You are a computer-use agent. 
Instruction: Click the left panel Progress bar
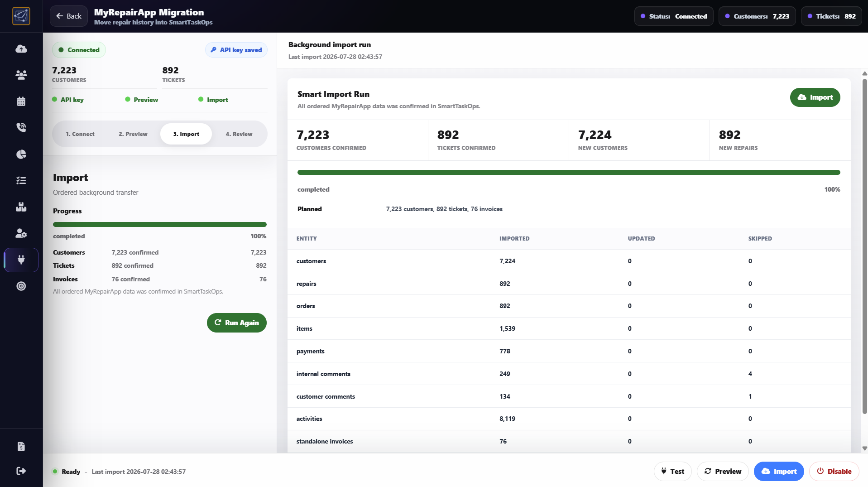pyautogui.click(x=160, y=225)
